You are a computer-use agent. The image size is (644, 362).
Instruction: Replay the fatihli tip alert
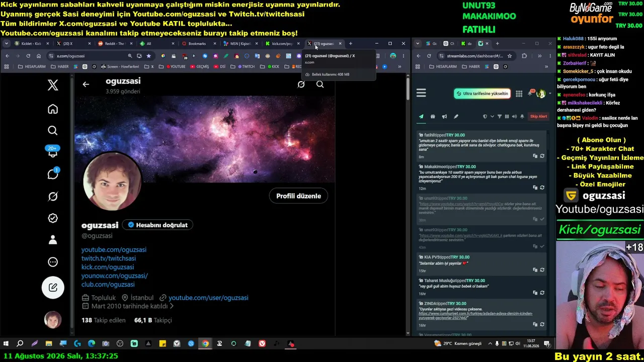tap(542, 156)
